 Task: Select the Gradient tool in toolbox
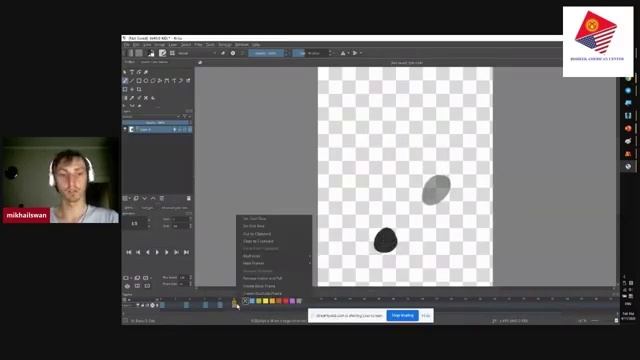click(125, 98)
